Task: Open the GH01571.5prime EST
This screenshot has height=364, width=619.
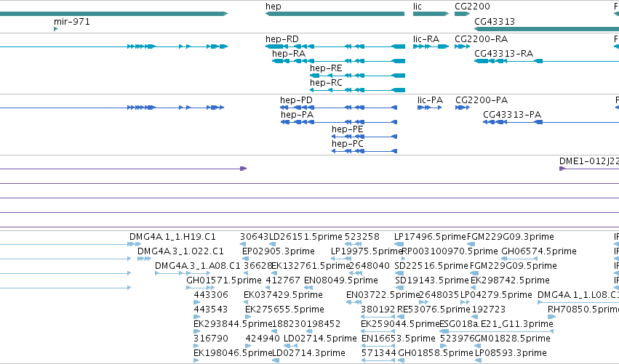Action: coord(201,288)
